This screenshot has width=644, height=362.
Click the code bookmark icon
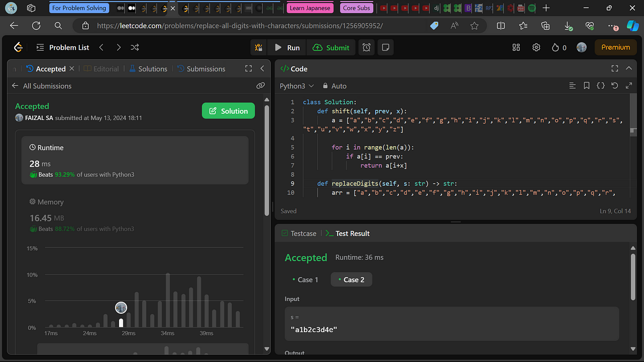click(x=587, y=86)
